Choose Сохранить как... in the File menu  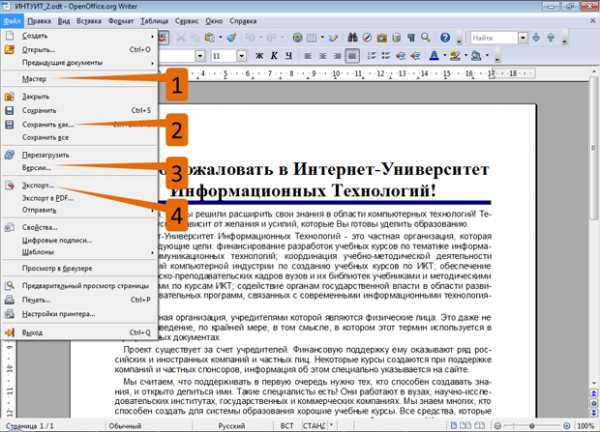(x=79, y=124)
